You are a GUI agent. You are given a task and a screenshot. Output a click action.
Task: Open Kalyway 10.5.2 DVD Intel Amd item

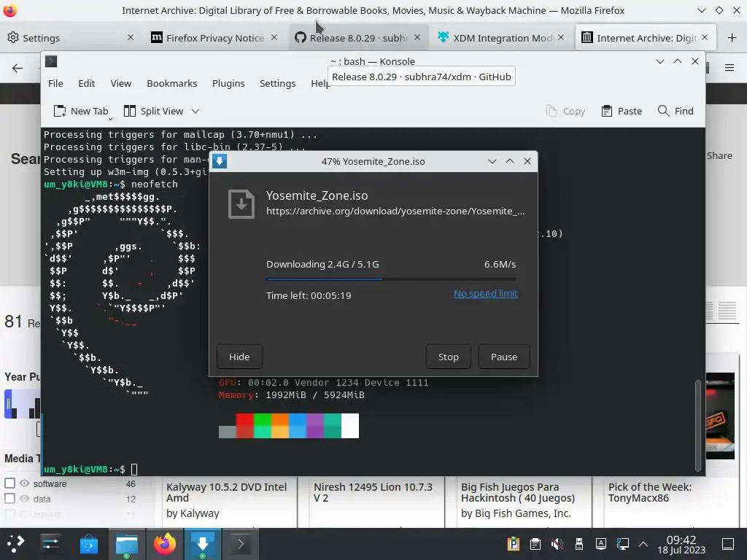tap(226, 492)
